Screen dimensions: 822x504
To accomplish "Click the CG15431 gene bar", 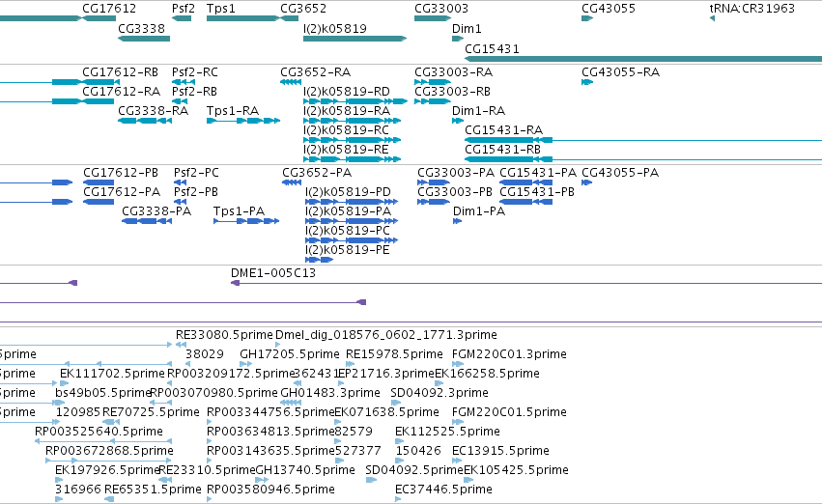I will point(643,59).
